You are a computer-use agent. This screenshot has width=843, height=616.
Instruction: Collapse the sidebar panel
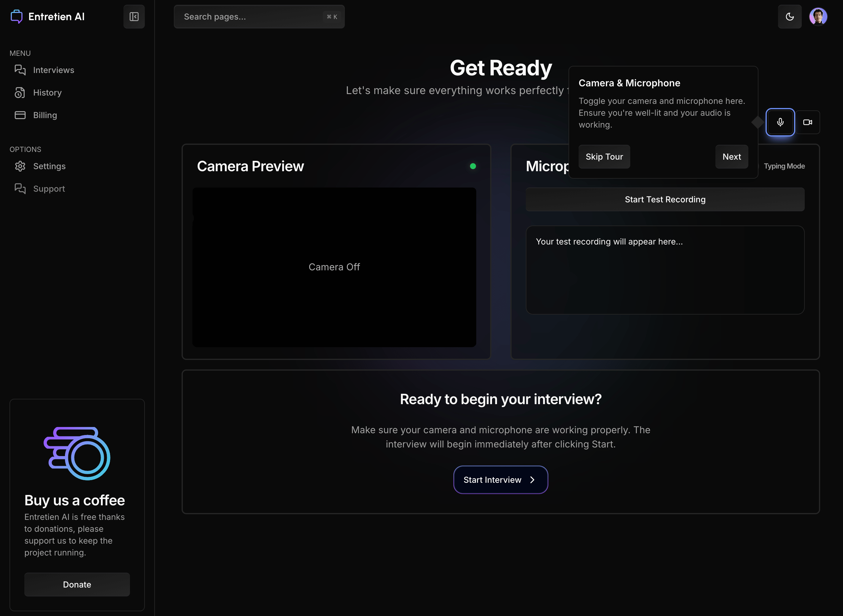[x=134, y=17]
